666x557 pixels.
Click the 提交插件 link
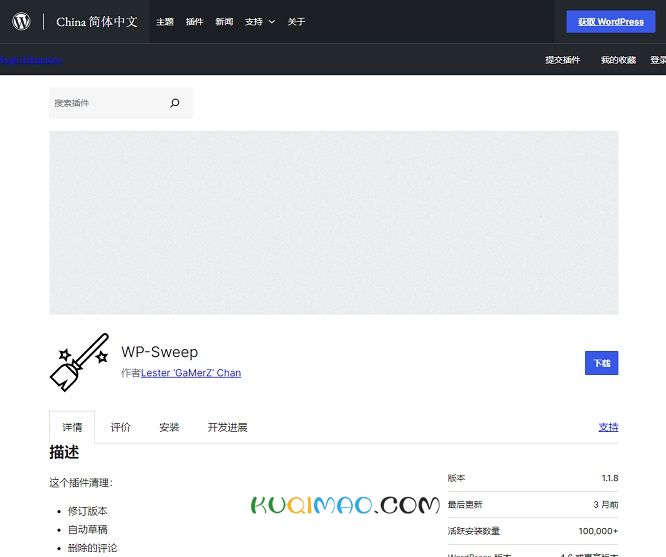tap(562, 60)
